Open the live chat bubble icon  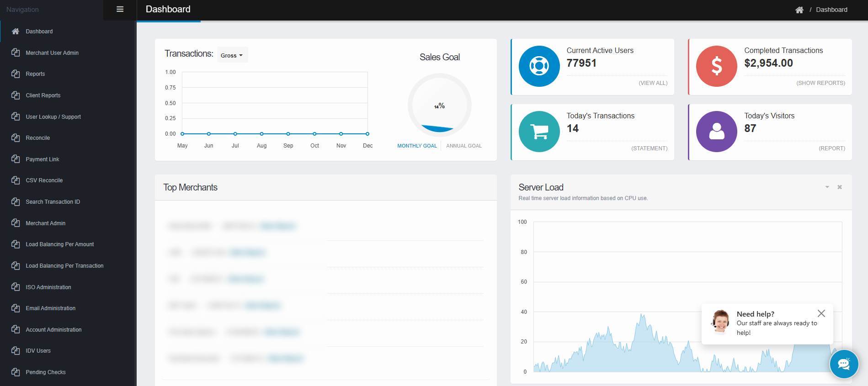click(x=844, y=364)
